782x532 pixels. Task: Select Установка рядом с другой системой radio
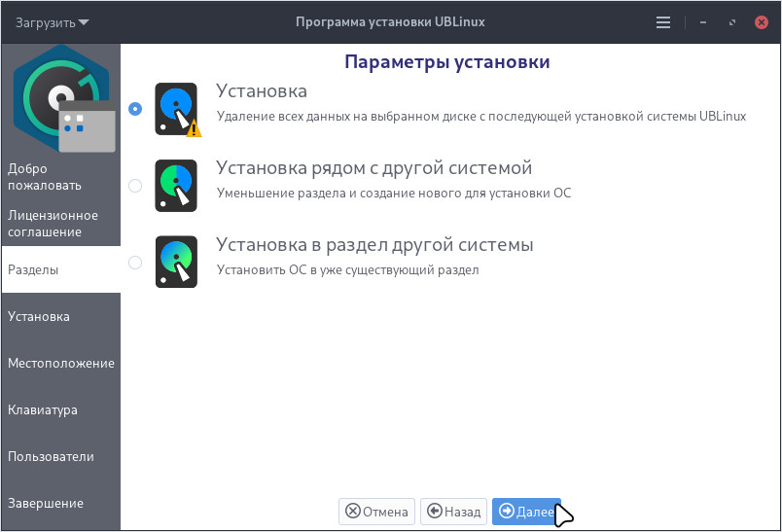coord(135,186)
